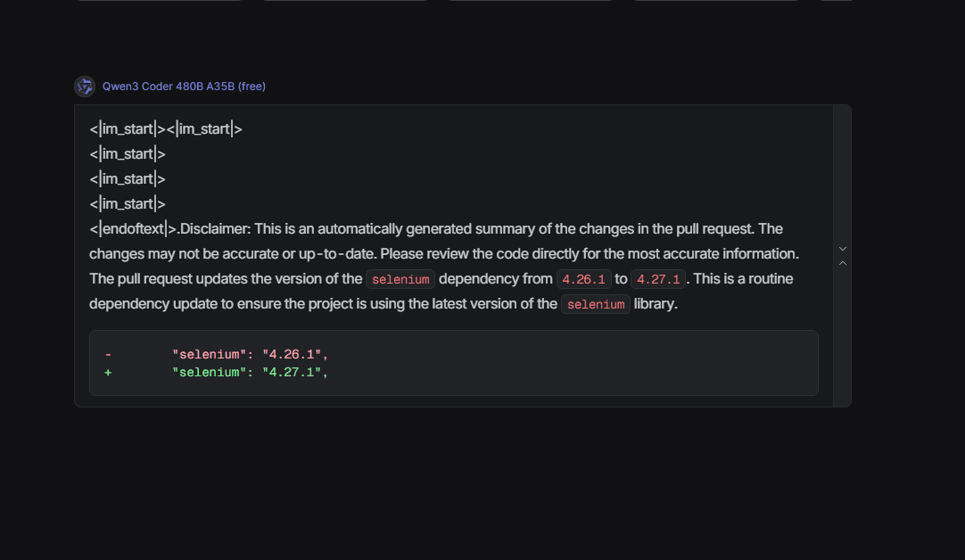Click the down chevron beside the message

[843, 249]
